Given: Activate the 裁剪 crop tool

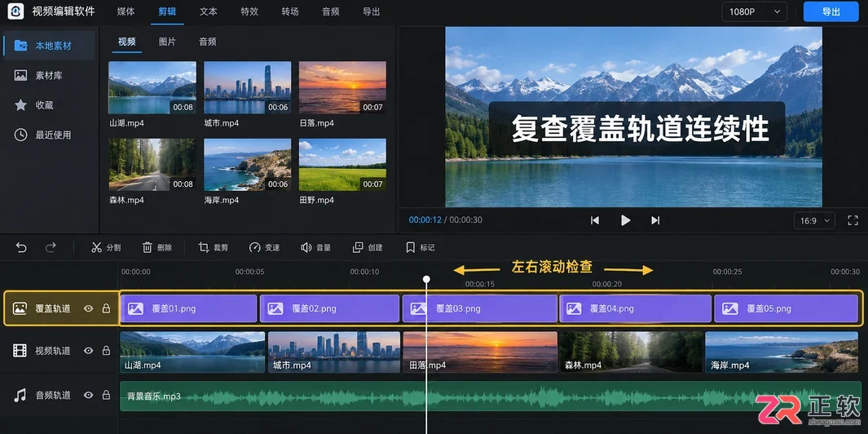Looking at the screenshot, I should (213, 248).
